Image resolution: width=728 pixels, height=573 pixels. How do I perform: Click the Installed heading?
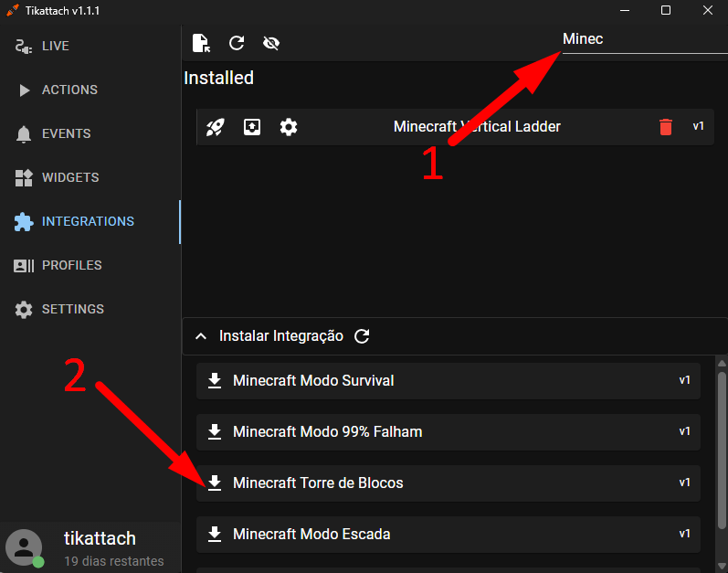[x=218, y=78]
